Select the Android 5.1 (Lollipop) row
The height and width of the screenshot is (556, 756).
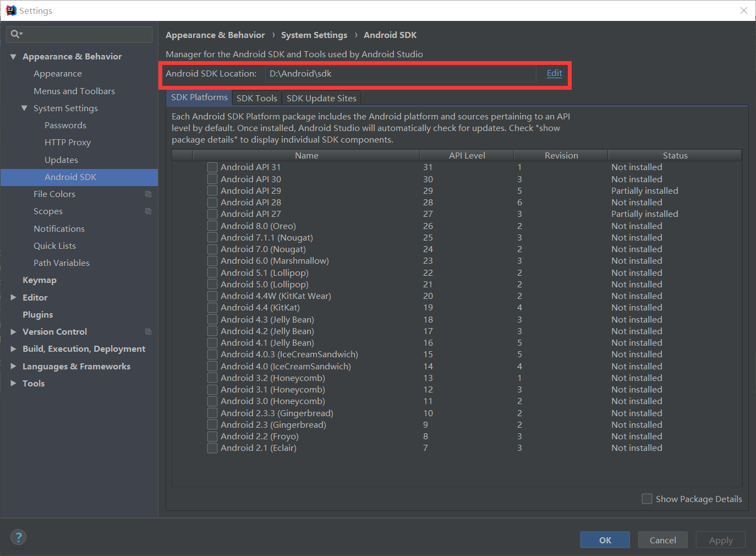(x=457, y=272)
